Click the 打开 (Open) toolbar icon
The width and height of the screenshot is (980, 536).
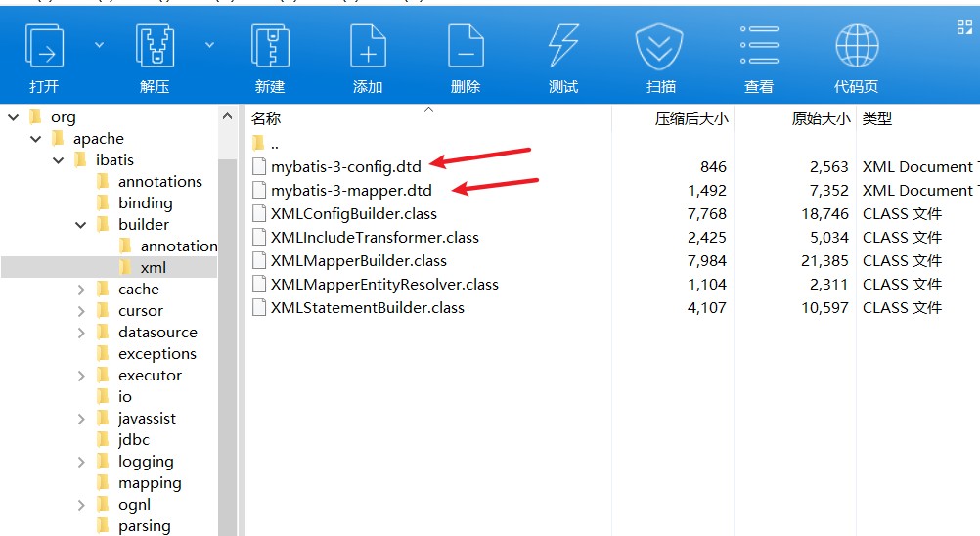pos(44,47)
